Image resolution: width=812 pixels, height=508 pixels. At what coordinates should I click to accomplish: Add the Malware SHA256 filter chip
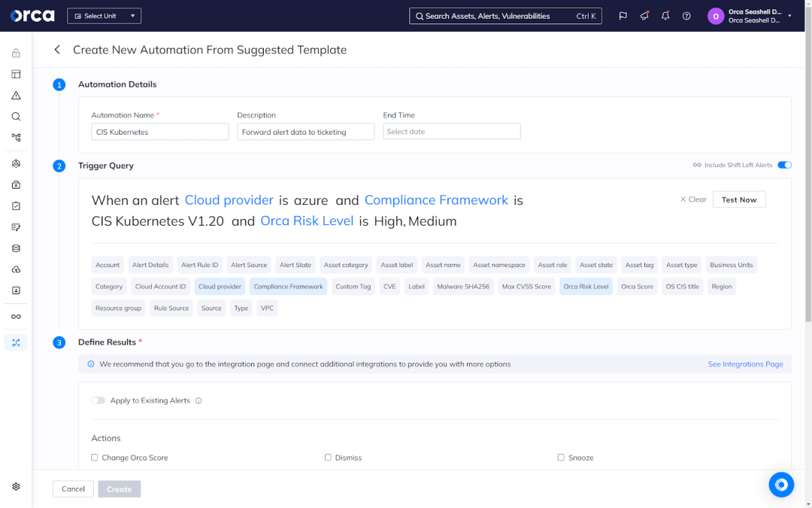coord(463,287)
